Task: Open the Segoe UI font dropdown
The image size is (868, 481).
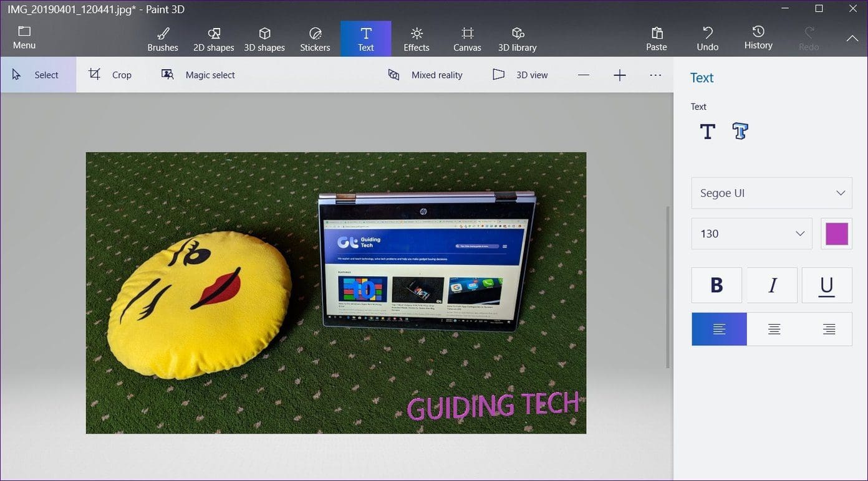Action: [x=771, y=193]
